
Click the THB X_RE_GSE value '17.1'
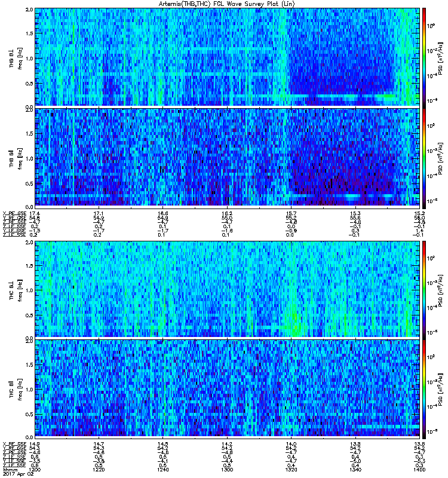[99, 213]
